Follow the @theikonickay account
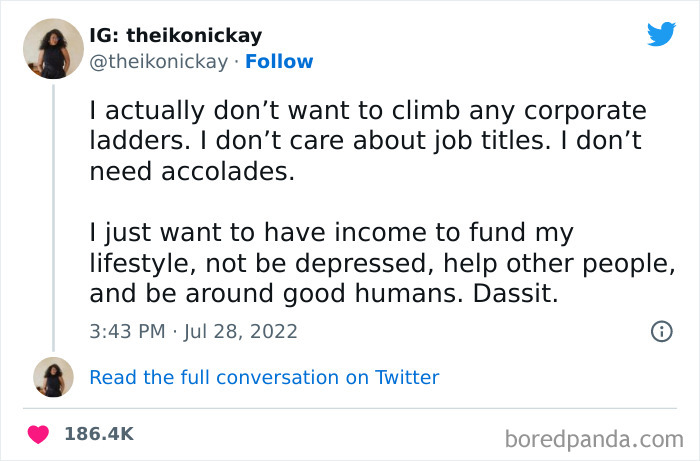Image resolution: width=700 pixels, height=461 pixels. (x=279, y=61)
